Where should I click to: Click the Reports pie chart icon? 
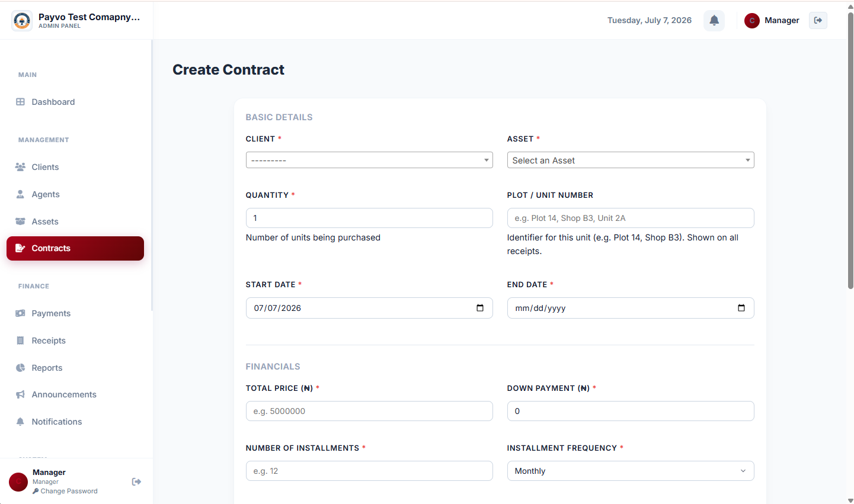[x=20, y=368]
